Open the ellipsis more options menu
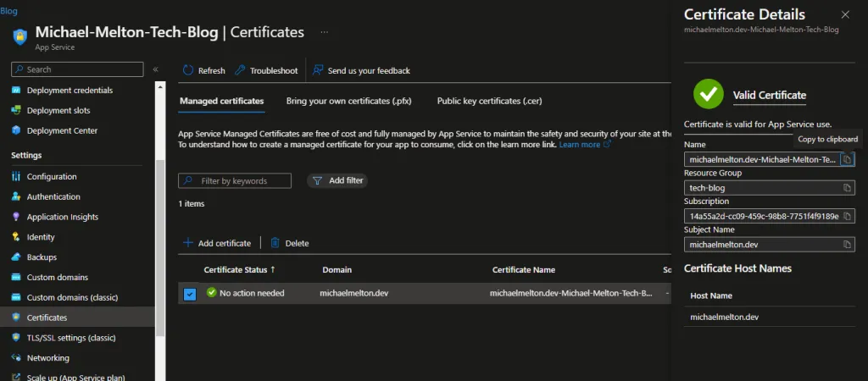 tap(325, 32)
